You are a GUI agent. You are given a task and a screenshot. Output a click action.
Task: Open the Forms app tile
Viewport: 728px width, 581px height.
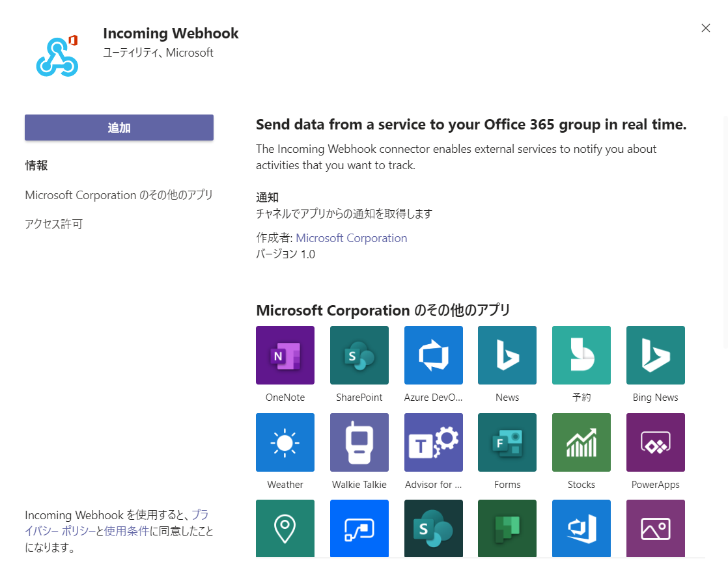pos(507,442)
